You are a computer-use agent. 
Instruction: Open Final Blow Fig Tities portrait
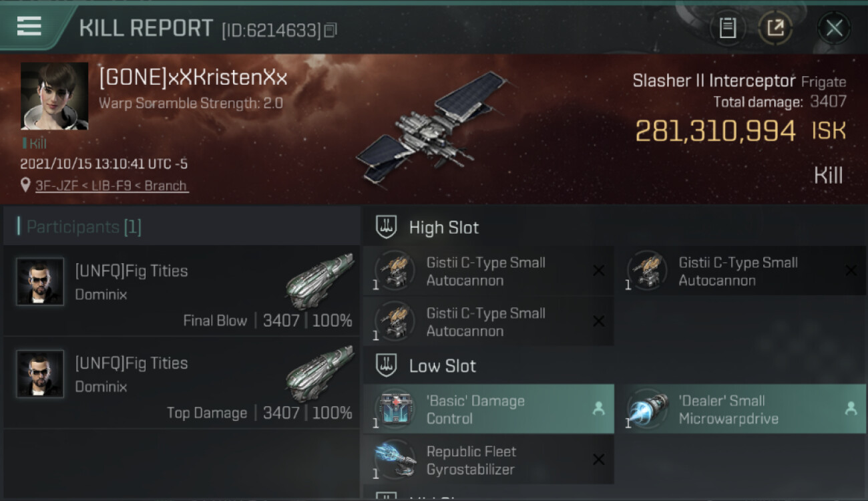pyautogui.click(x=40, y=282)
